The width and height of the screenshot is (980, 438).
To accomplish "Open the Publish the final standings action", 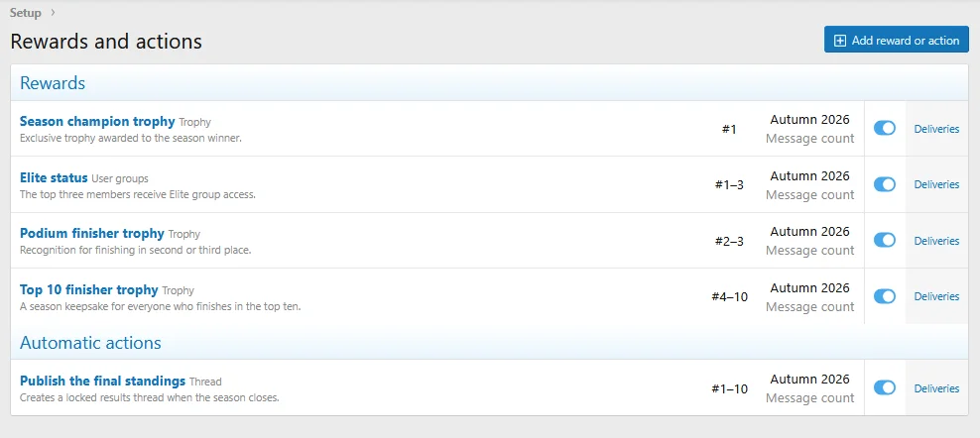I will point(102,381).
